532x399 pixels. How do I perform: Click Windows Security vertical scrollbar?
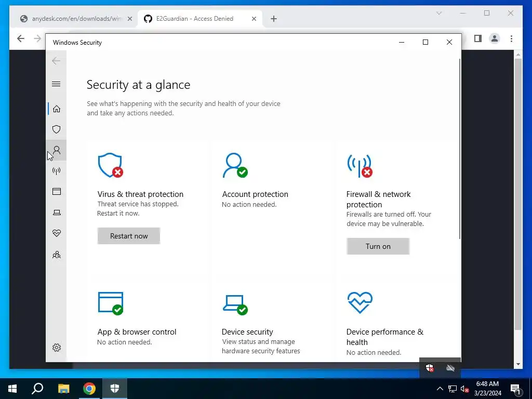pyautogui.click(x=460, y=149)
